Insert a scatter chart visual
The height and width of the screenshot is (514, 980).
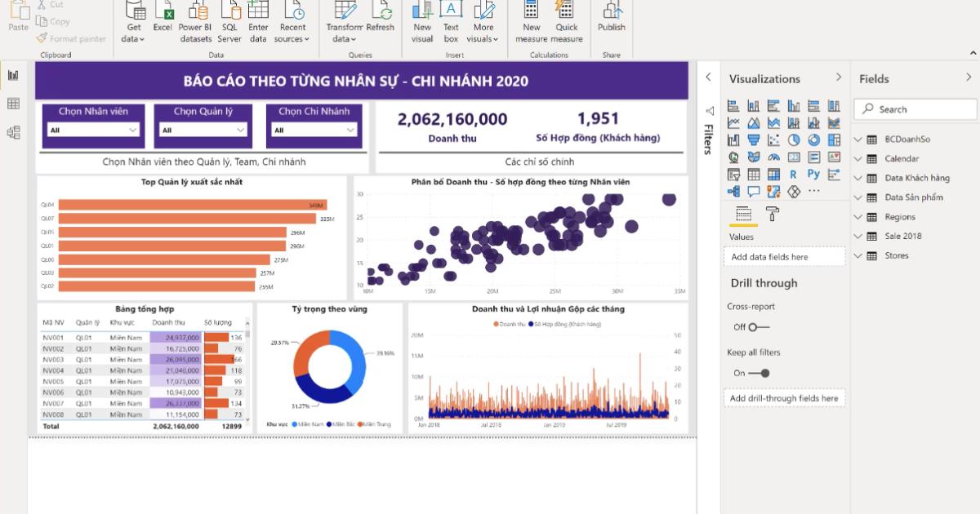773,140
